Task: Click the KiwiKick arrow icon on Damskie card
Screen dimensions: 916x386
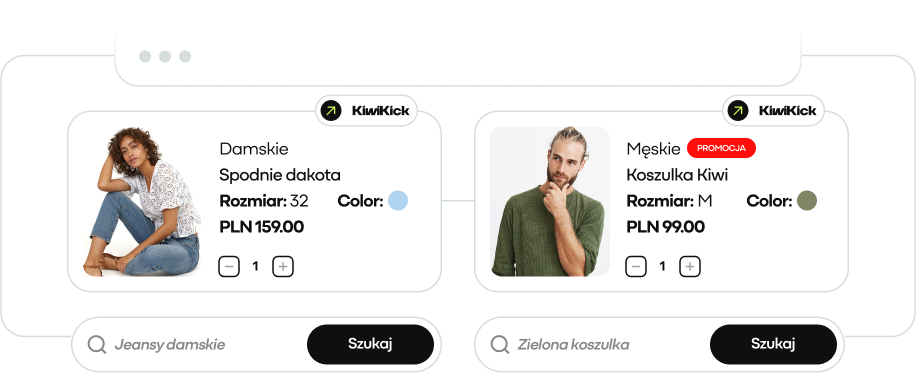Action: pos(331,110)
